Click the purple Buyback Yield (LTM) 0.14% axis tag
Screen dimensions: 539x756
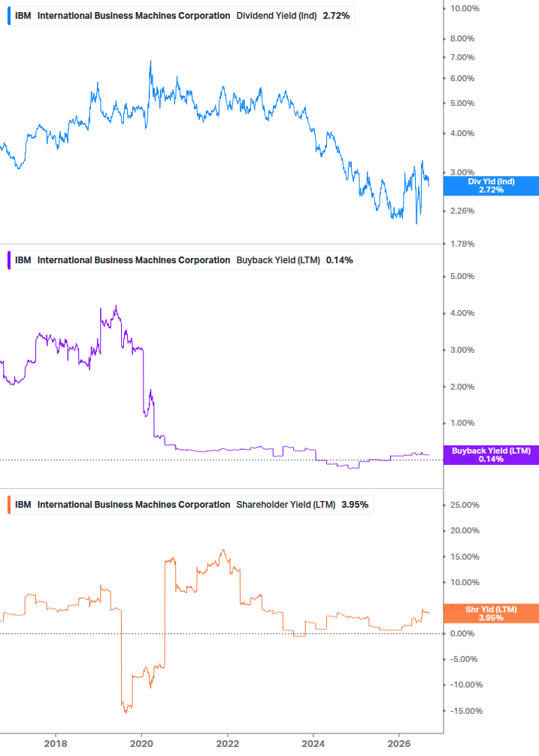point(491,454)
